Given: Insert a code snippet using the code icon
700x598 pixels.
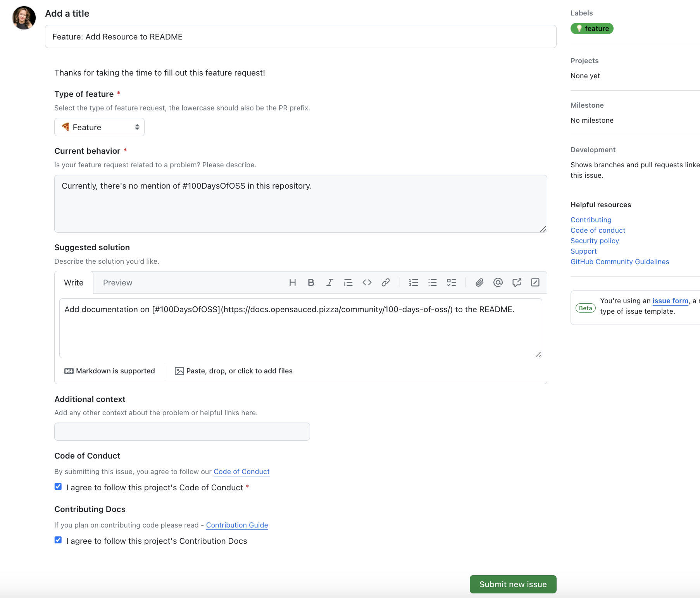Looking at the screenshot, I should (x=367, y=282).
